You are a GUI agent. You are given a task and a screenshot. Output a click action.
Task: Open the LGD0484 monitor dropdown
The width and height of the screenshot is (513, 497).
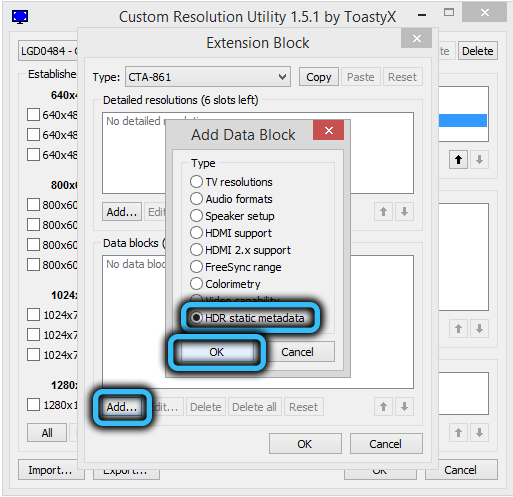pyautogui.click(x=48, y=51)
